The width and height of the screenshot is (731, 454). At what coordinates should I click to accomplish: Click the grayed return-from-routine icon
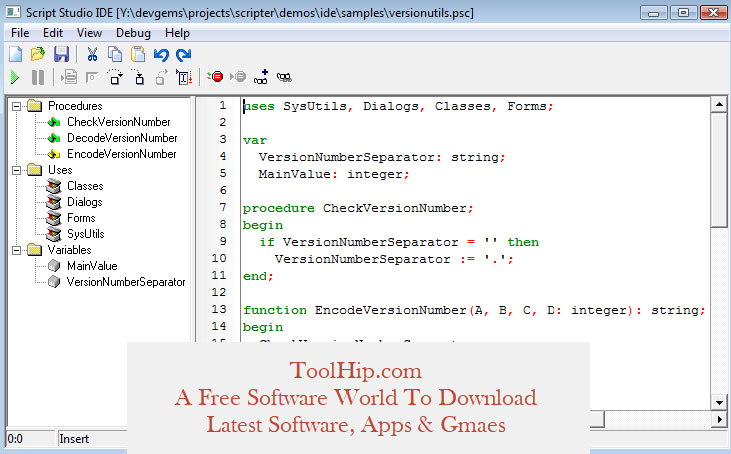pos(161,77)
